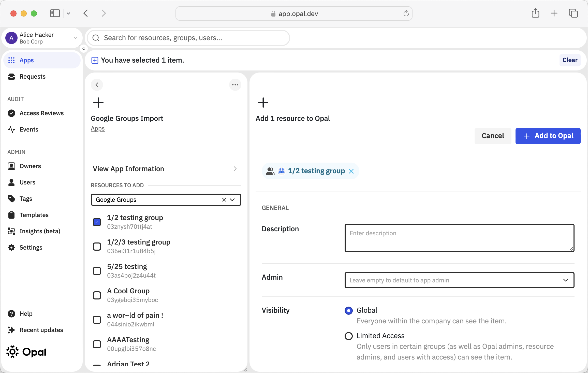The width and height of the screenshot is (588, 373).
Task: Click the search magnifier icon
Action: click(x=96, y=38)
